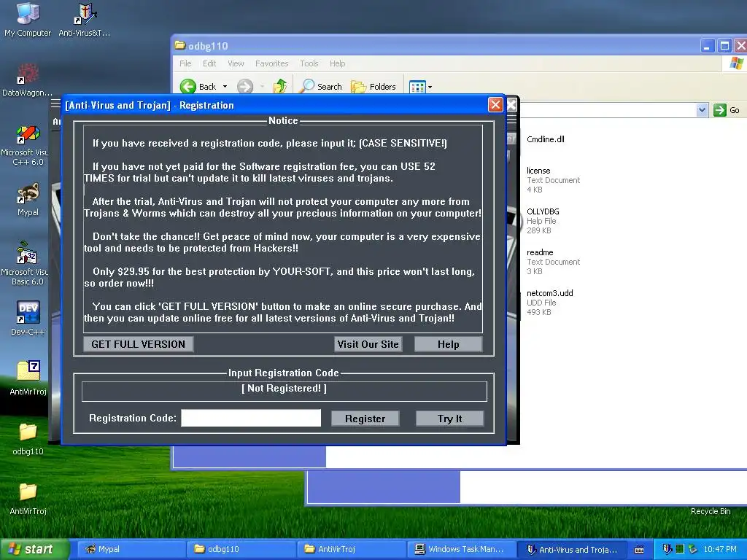Viewport: 747px width, 560px height.
Task: Switch to odbg110 taskbar button
Action: [241, 549]
